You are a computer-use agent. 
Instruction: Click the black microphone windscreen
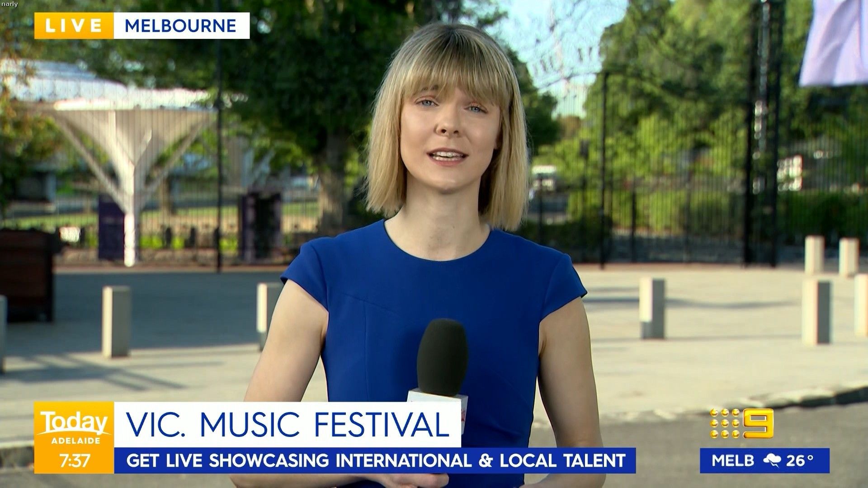pos(442,357)
